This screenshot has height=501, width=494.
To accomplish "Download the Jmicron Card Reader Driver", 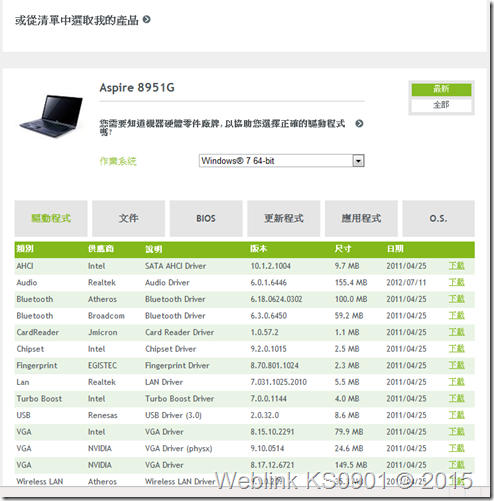I will pyautogui.click(x=456, y=332).
